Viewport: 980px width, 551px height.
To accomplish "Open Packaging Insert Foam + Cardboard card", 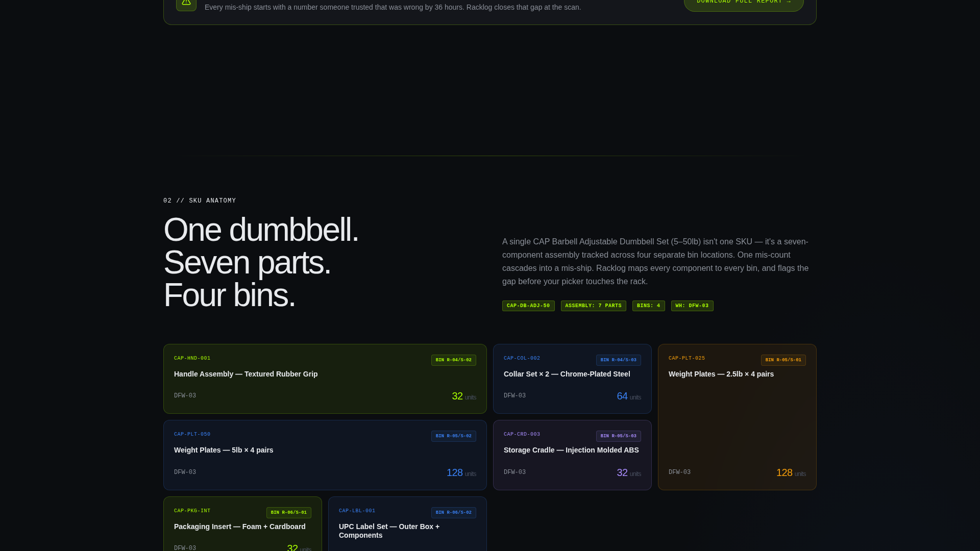I will [242, 524].
